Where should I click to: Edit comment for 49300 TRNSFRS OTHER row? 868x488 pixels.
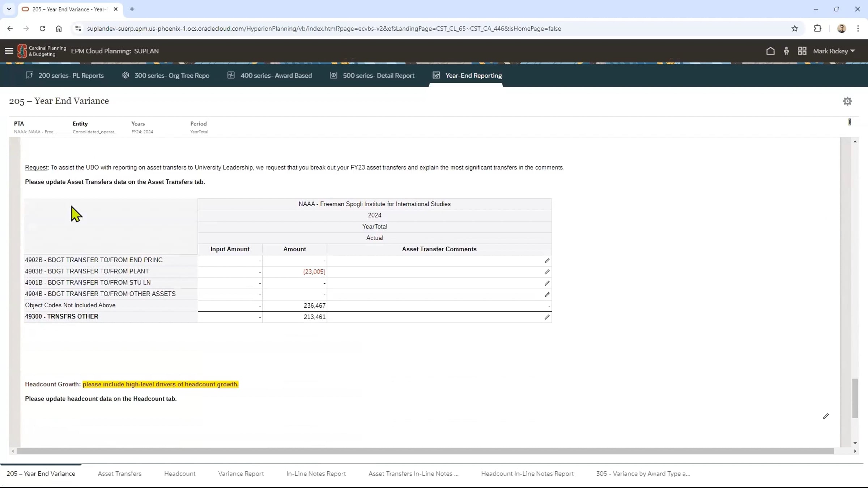tap(547, 317)
